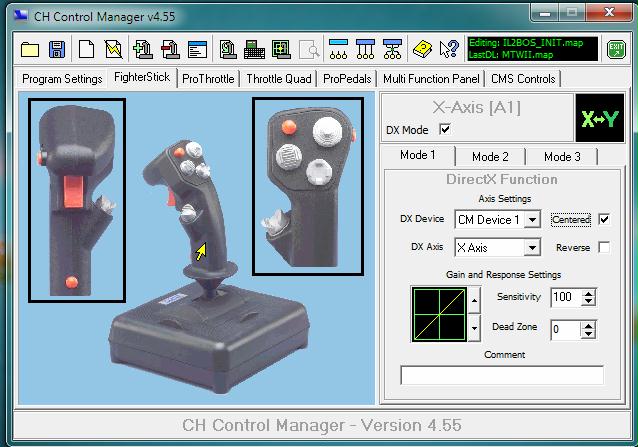
Task: Select the first mode icon with light blue bar
Action: click(339, 49)
